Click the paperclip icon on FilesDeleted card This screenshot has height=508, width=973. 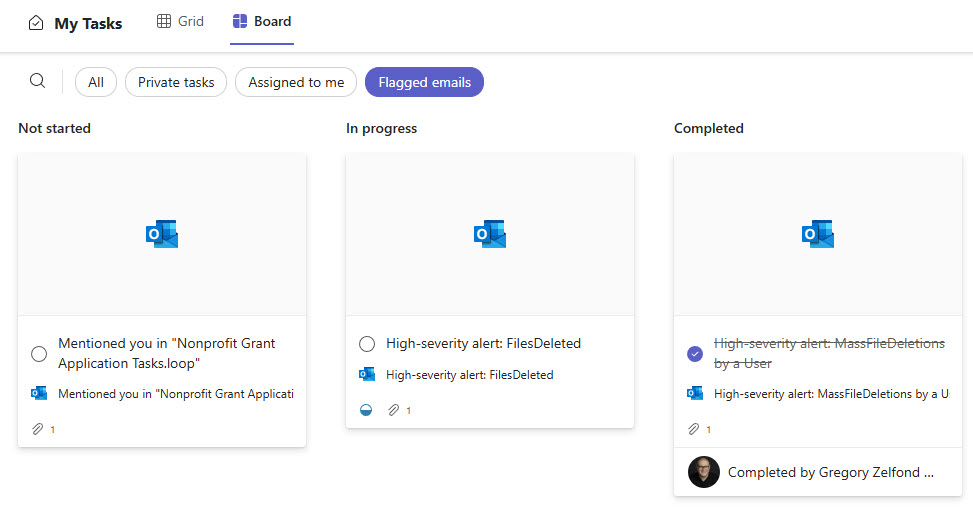point(394,410)
